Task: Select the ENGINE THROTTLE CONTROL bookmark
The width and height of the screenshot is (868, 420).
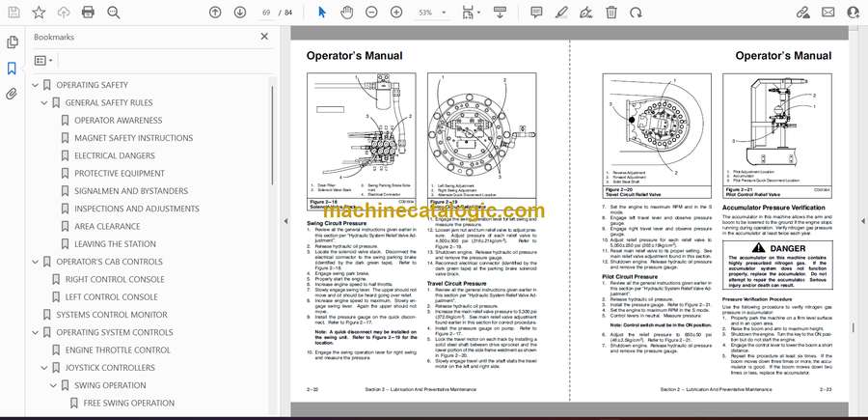Action: tap(118, 350)
